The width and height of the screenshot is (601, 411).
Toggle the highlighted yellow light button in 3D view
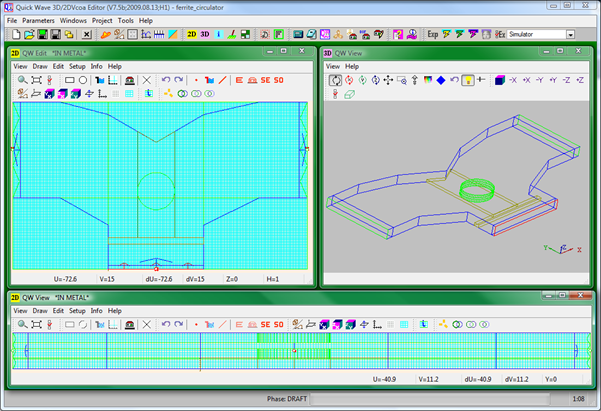(467, 79)
